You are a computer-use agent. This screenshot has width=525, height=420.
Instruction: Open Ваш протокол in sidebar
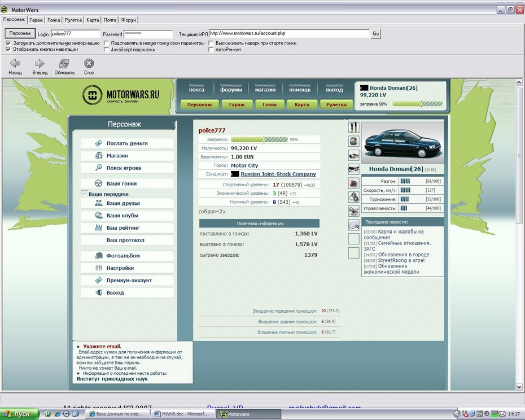click(x=127, y=240)
